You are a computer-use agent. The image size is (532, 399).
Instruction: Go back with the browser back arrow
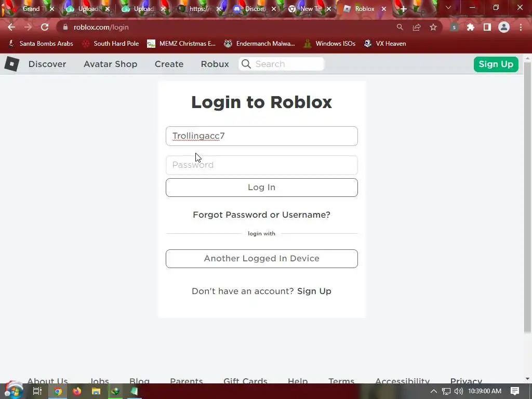click(11, 27)
